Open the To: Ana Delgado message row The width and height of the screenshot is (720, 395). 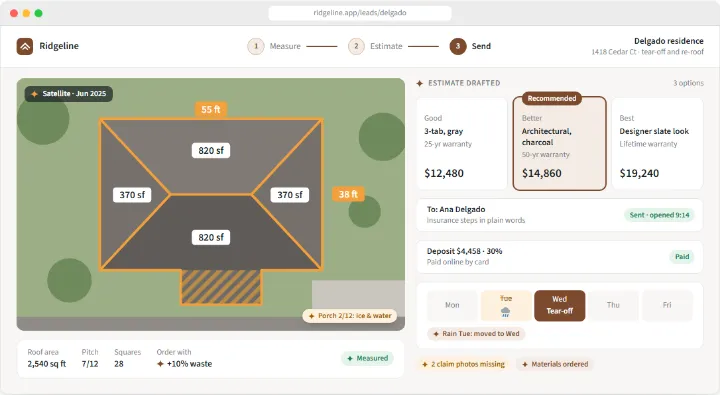point(559,215)
